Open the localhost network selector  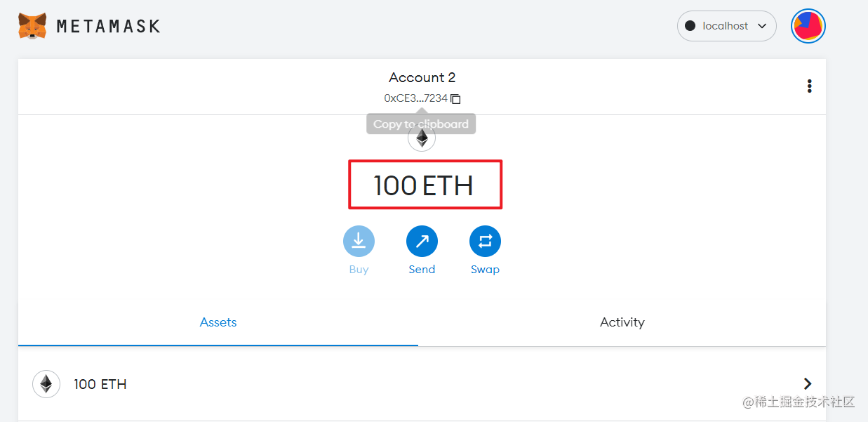(x=727, y=26)
